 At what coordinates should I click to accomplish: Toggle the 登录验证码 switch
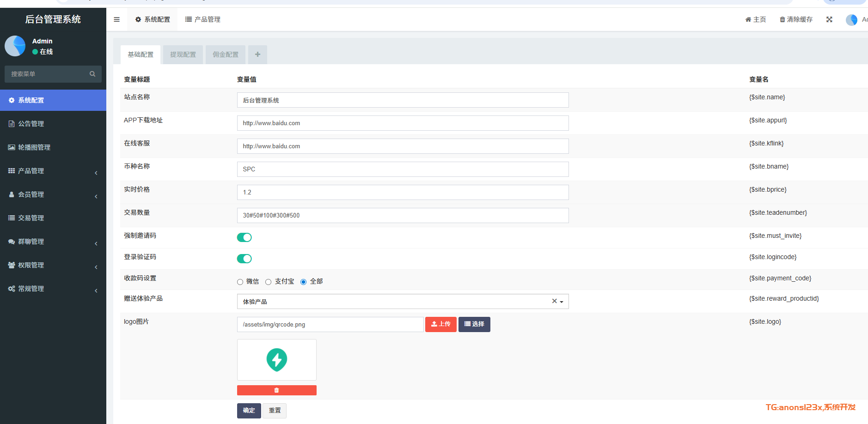(244, 259)
